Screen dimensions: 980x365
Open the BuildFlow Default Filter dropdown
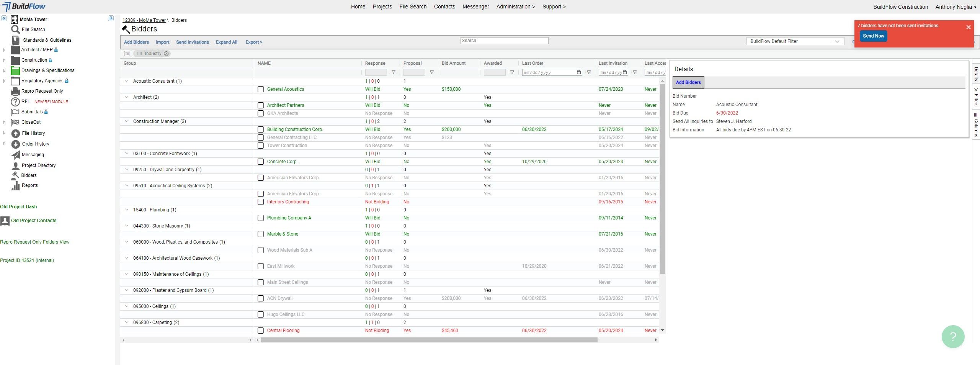[795, 41]
